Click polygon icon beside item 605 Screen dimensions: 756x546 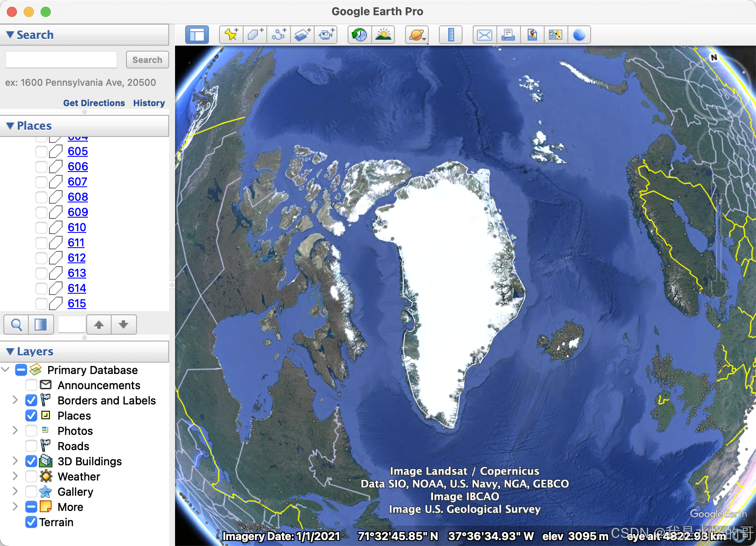[56, 151]
